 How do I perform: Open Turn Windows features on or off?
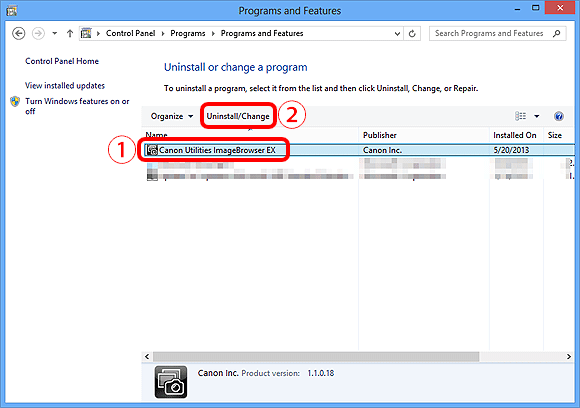[x=77, y=106]
